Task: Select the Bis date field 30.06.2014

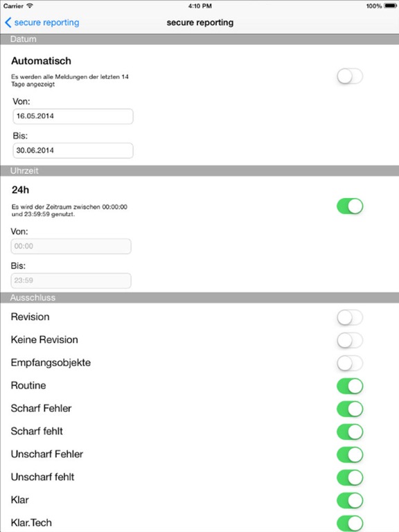Action: (x=73, y=150)
